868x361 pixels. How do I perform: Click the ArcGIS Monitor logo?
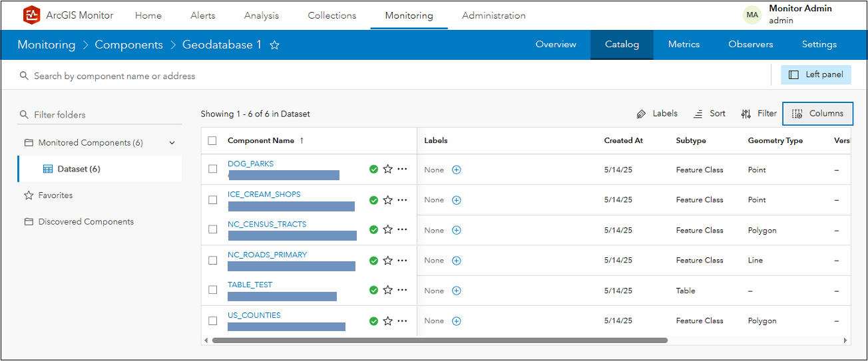click(31, 15)
